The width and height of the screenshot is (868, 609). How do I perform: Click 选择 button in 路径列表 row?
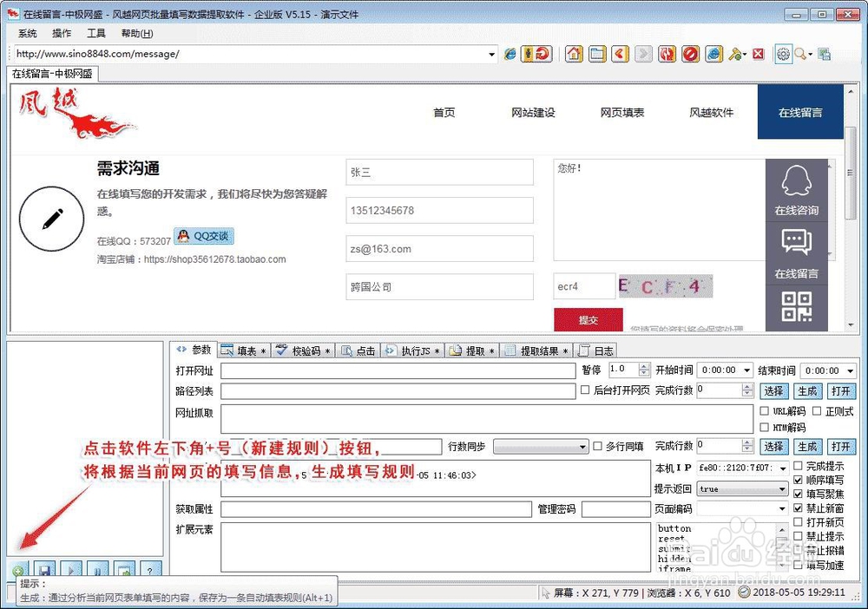pos(773,391)
